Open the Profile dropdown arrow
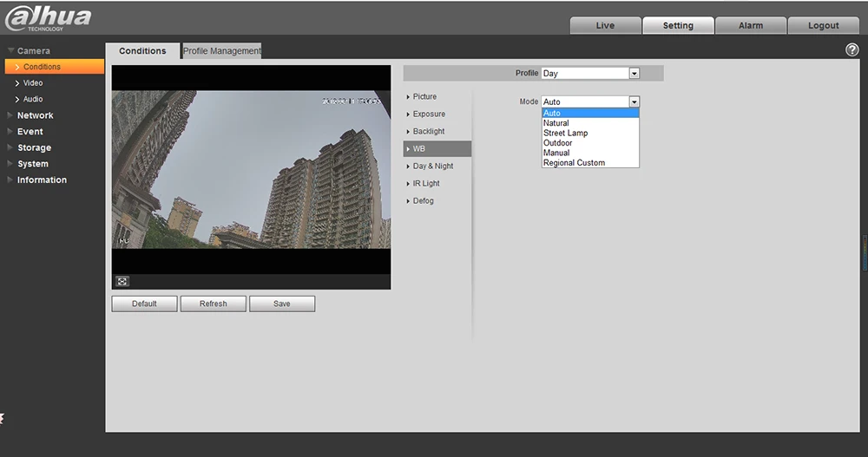 [x=635, y=73]
